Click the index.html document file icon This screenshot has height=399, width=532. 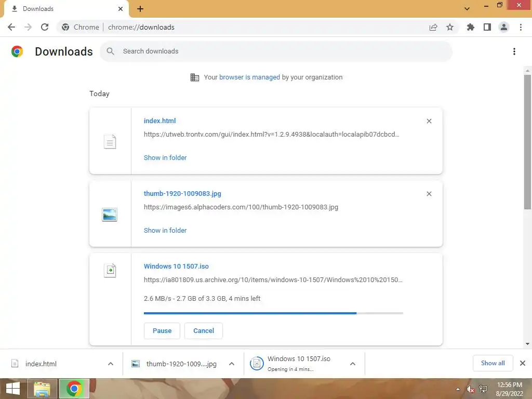point(110,141)
